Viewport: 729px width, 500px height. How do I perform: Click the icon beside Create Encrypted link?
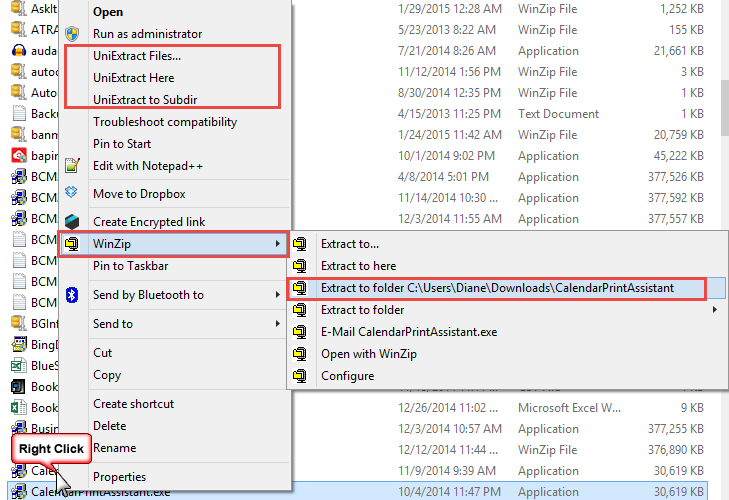pos(71,221)
